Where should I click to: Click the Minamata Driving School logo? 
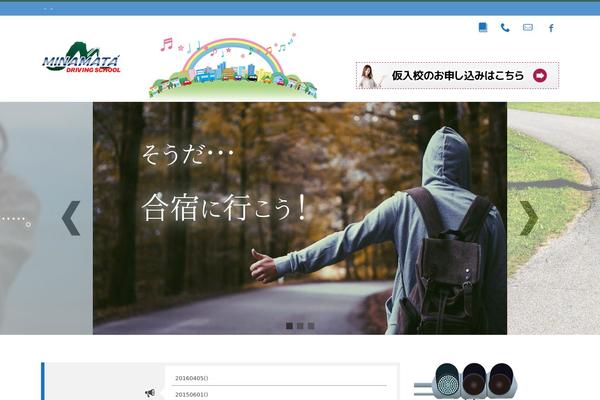point(81,57)
